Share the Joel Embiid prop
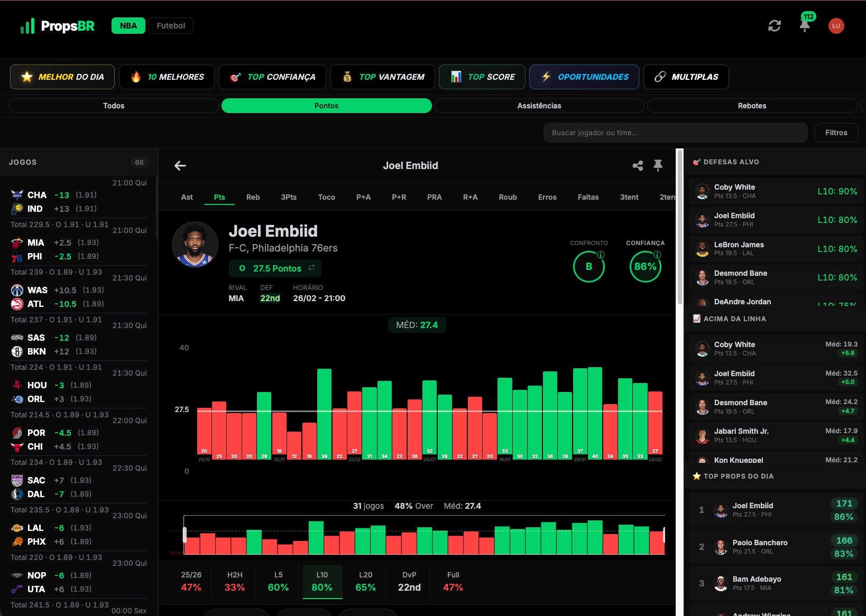866x616 pixels. pos(638,166)
